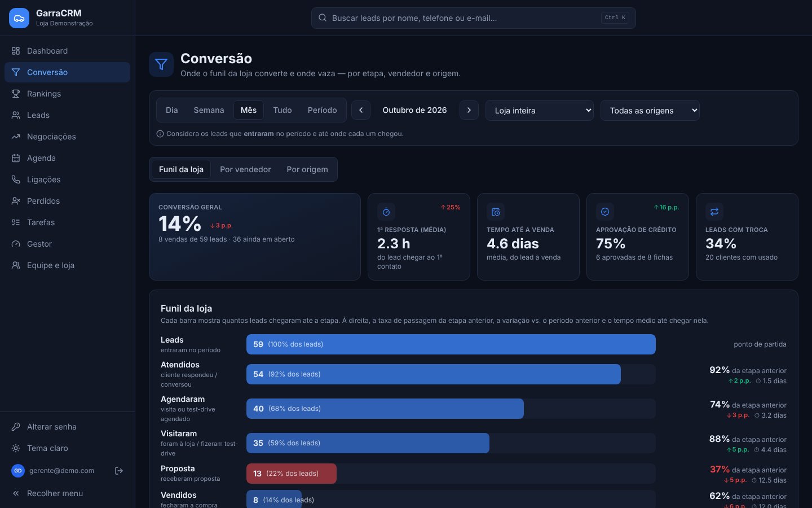Open Equipe e loja item
The image size is (812, 508).
tap(67, 265)
